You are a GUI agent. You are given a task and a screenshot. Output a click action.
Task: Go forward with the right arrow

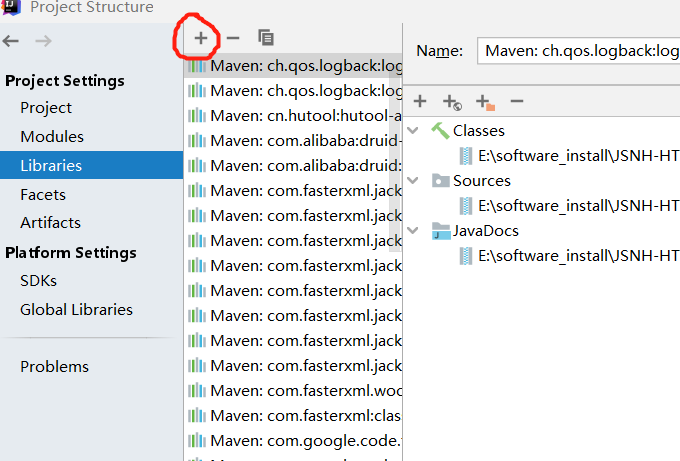click(x=43, y=41)
